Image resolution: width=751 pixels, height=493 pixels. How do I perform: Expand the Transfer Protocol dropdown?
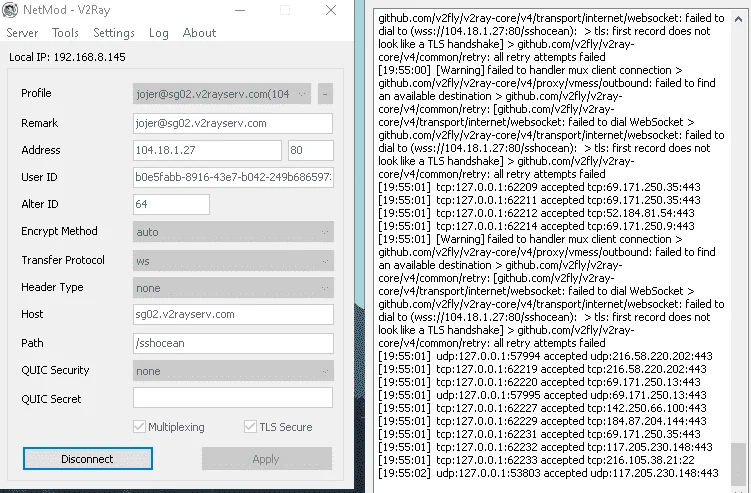click(x=233, y=261)
